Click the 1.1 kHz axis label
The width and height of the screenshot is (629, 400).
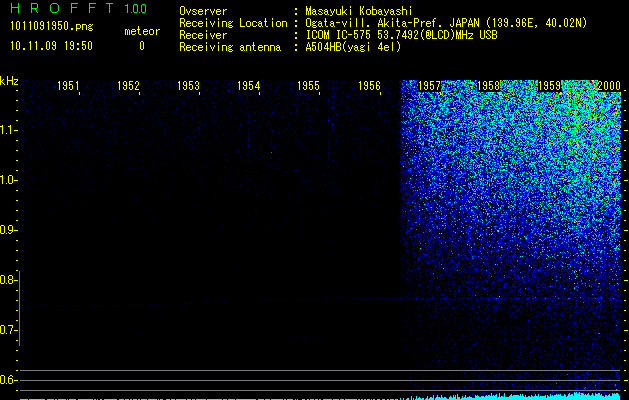pos(7,130)
